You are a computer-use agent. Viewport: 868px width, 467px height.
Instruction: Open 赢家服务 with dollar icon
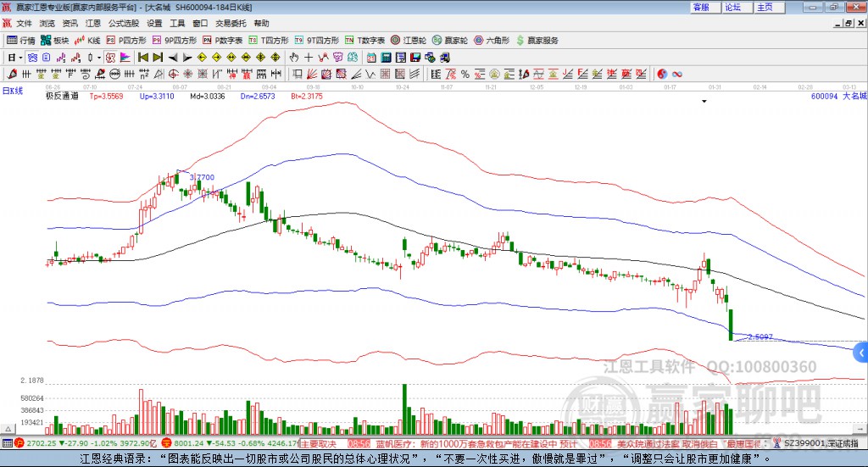click(x=537, y=41)
